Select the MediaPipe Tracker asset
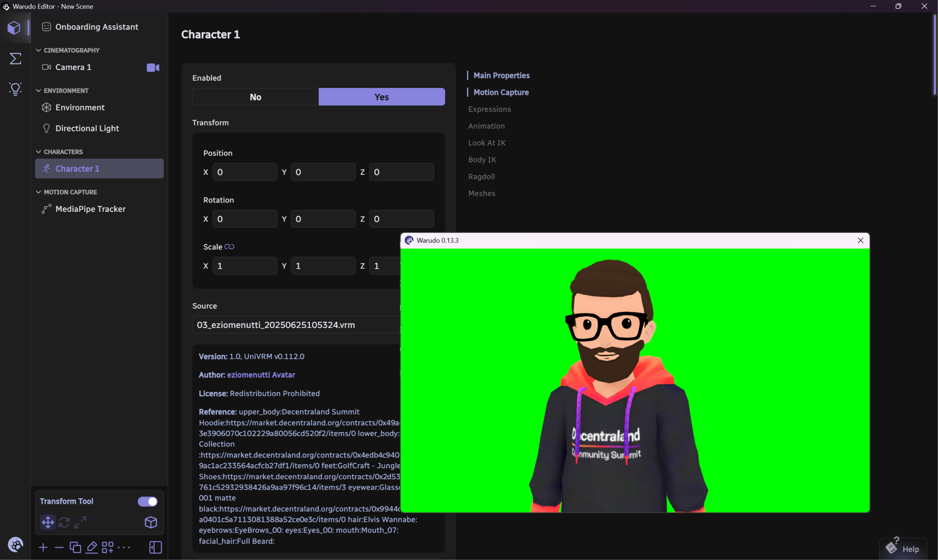Viewport: 938px width, 560px height. [99, 209]
